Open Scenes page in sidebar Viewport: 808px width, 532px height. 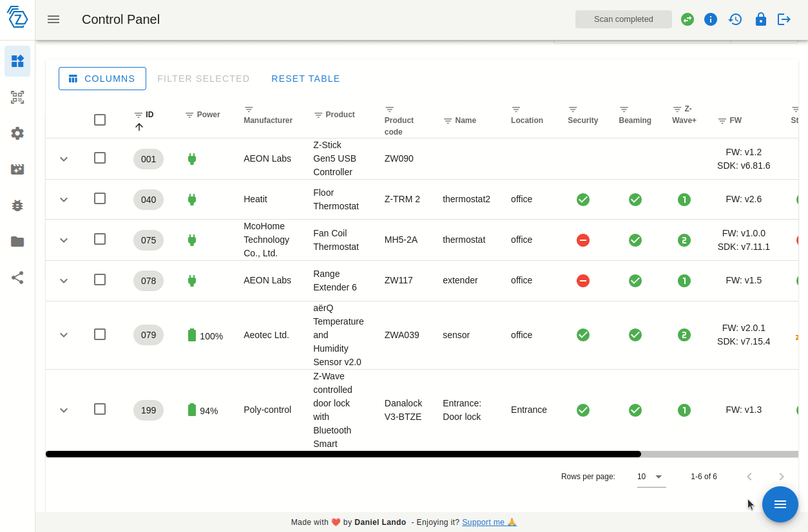[17, 169]
